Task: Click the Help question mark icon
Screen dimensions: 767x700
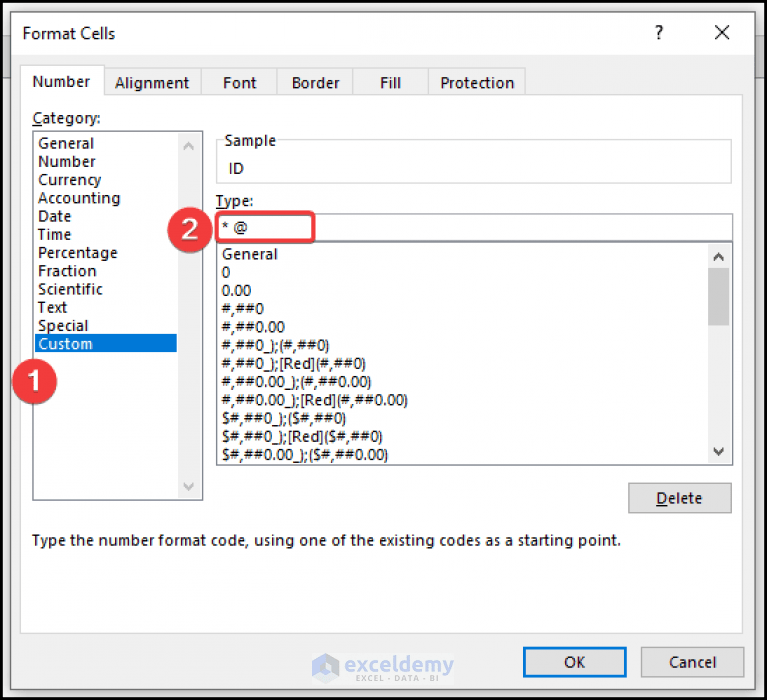Action: click(659, 33)
